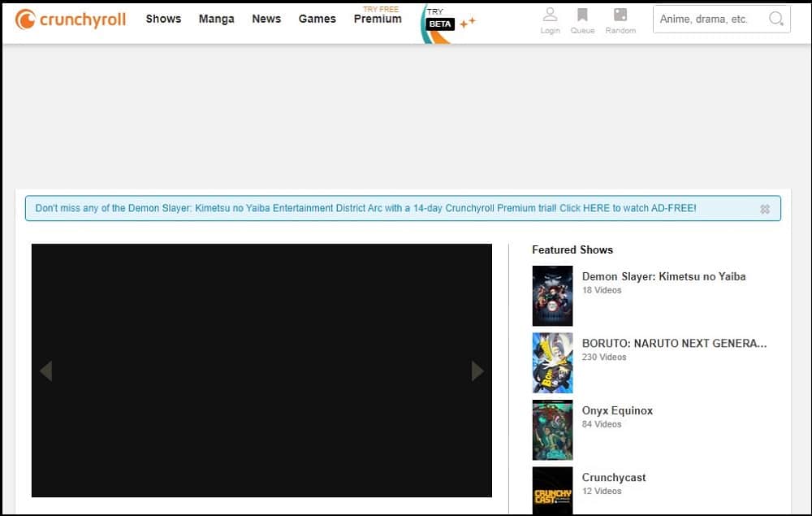Click the '12 Videos' text
Image resolution: width=812 pixels, height=516 pixels.
tap(601, 491)
